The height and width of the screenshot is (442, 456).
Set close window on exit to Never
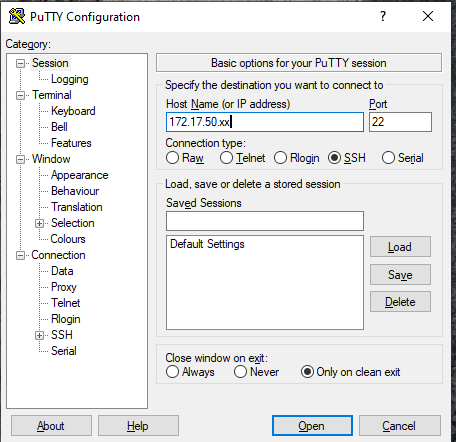coord(240,372)
